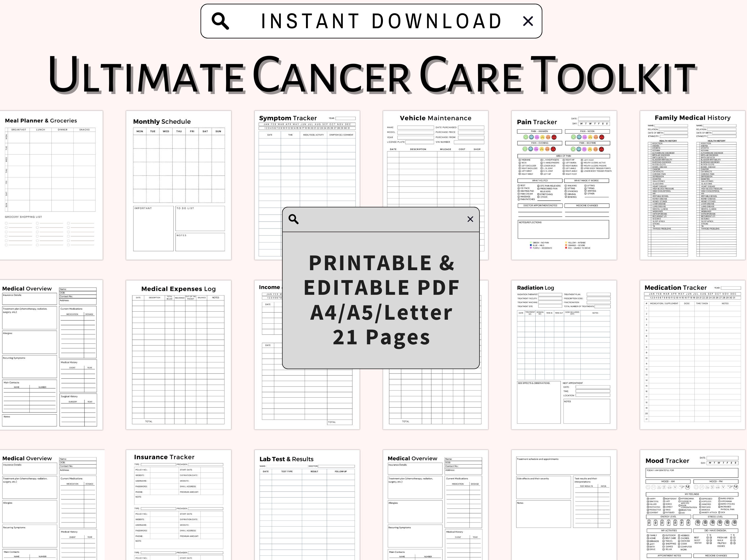Screen dimensions: 747x560
Task: Select the green happy face under PAIN - AWAKEN
Action: pyautogui.click(x=526, y=137)
